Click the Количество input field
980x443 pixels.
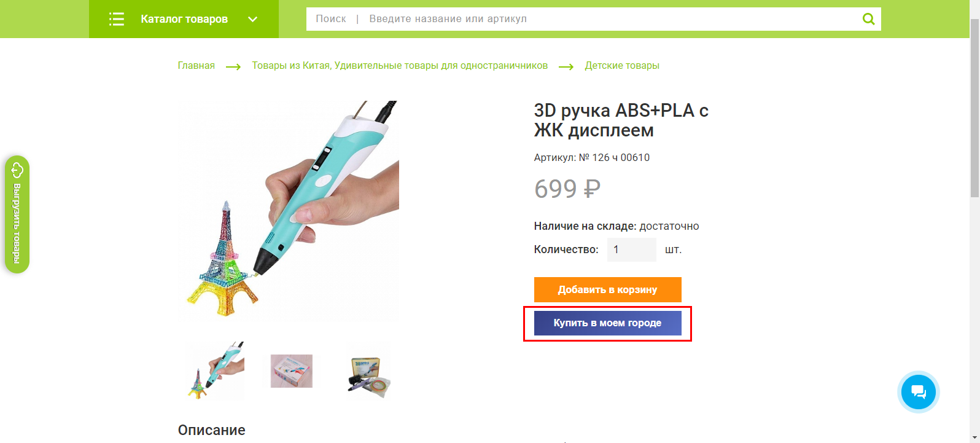click(632, 249)
